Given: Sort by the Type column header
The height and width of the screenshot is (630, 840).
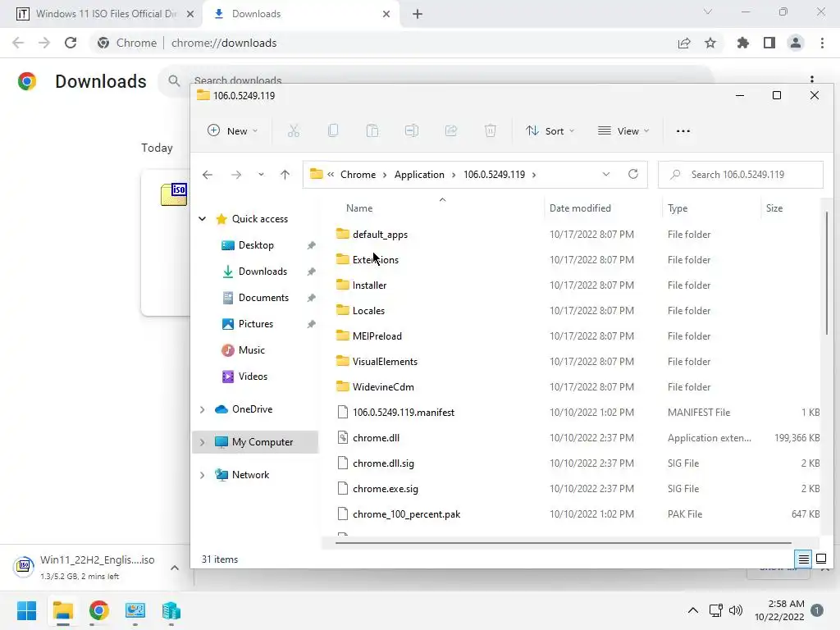Looking at the screenshot, I should pos(677,208).
